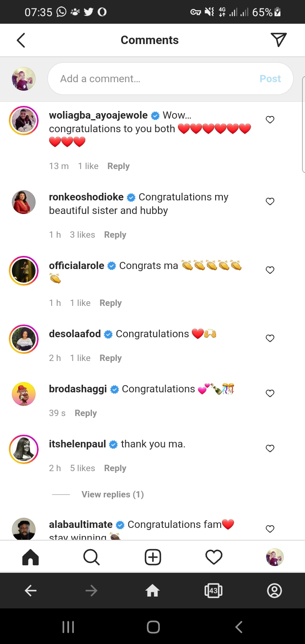This screenshot has height=644, width=305.
Task: Open the activity heart tab
Action: (x=214, y=557)
